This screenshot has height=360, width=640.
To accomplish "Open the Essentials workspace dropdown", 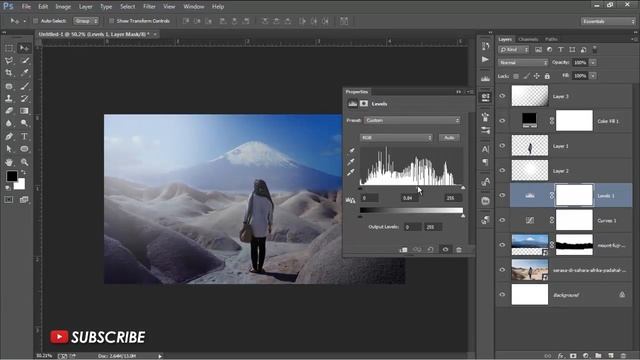I will tap(608, 21).
